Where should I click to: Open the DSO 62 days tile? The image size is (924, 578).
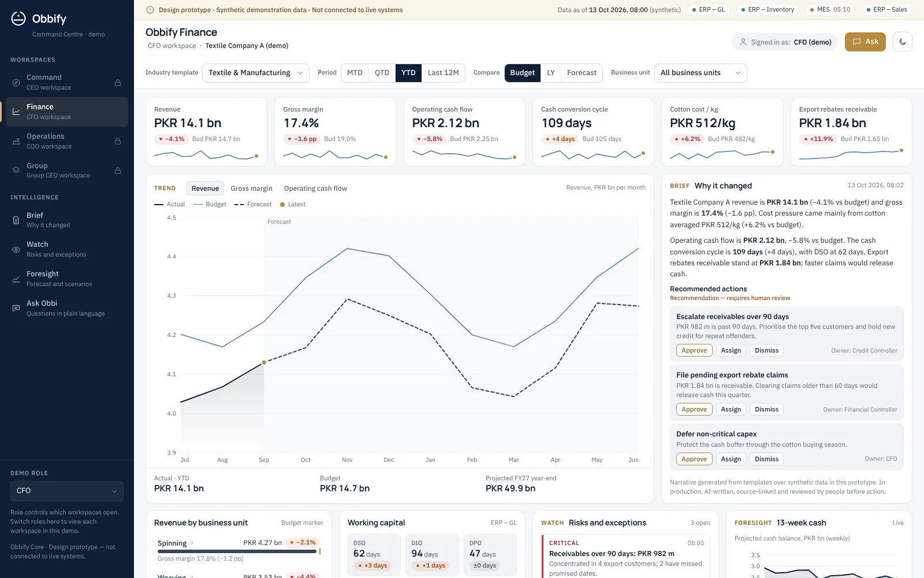pyautogui.click(x=374, y=555)
